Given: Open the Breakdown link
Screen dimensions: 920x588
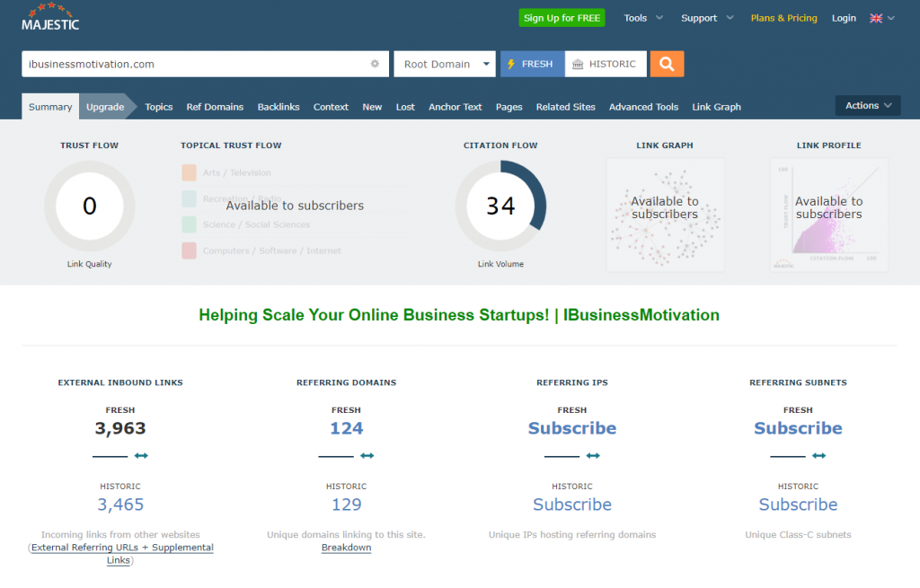Looking at the screenshot, I should [x=346, y=548].
